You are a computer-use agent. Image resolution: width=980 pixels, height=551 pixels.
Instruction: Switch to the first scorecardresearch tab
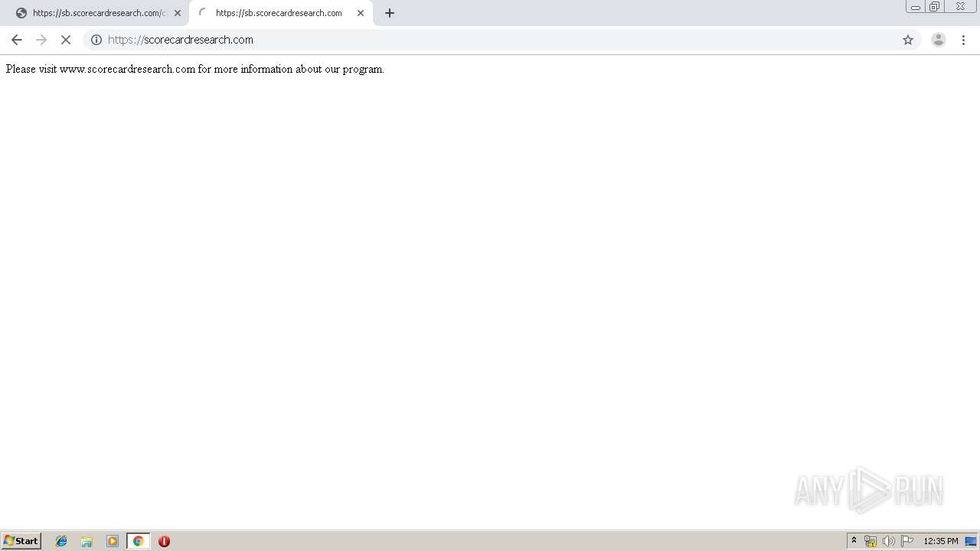coord(97,13)
